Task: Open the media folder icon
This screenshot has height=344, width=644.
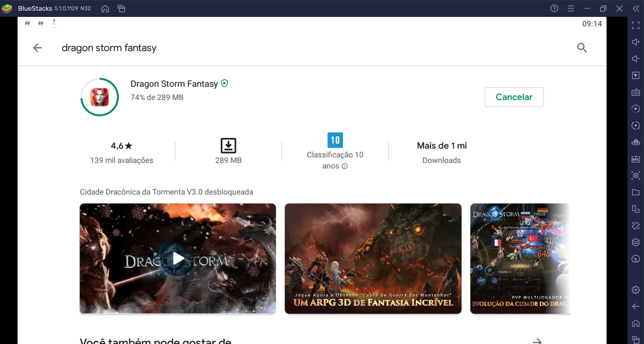Action: click(636, 192)
